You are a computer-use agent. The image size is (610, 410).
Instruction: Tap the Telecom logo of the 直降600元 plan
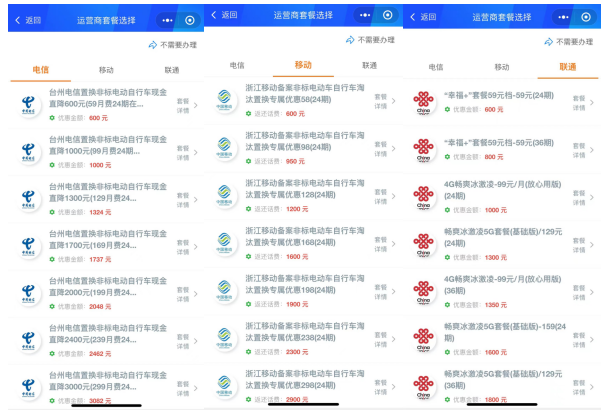tap(28, 105)
